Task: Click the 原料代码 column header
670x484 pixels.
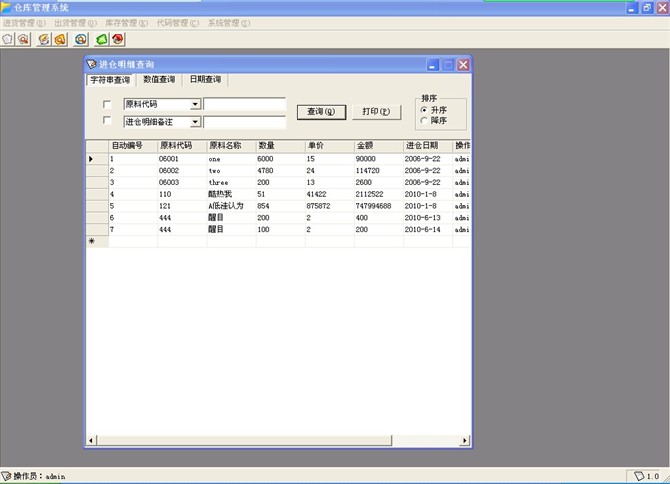Action: point(182,146)
